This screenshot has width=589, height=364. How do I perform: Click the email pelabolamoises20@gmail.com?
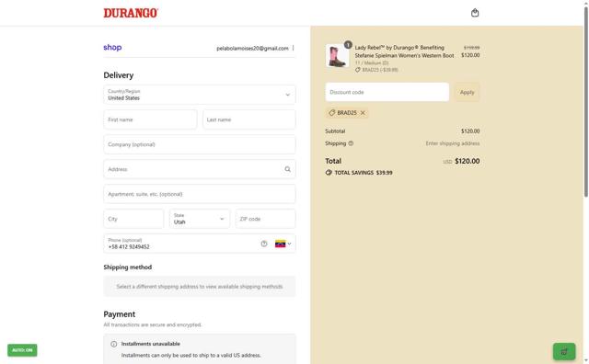click(252, 49)
